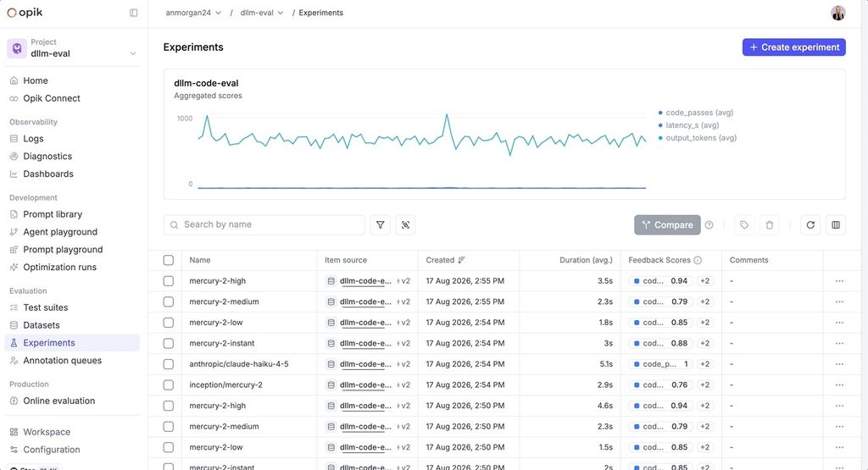Open row menu for mercury-2-low 2:54 PM

(840, 323)
